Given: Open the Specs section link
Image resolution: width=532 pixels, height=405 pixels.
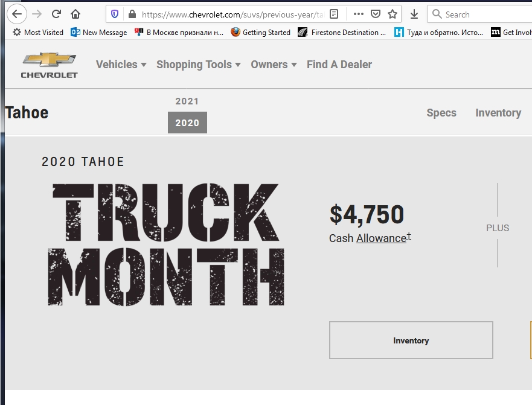Looking at the screenshot, I should click(441, 113).
